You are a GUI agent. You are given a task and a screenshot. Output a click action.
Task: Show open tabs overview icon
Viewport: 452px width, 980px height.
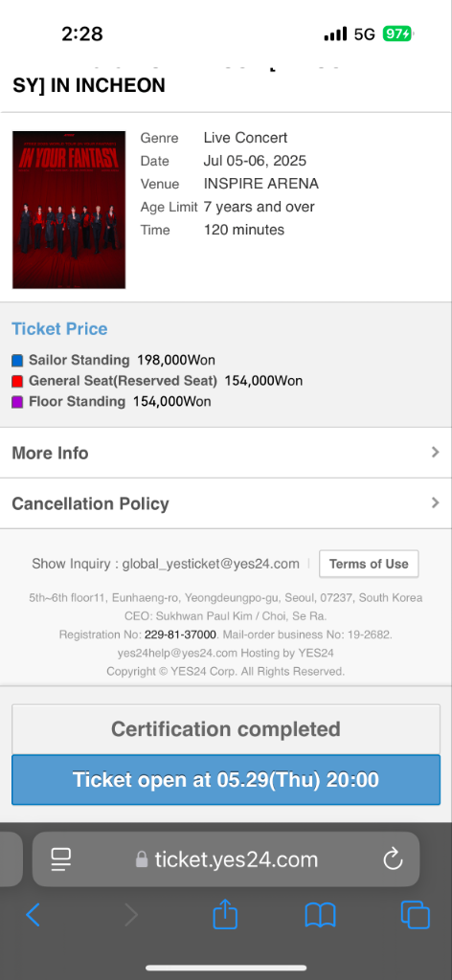click(415, 915)
